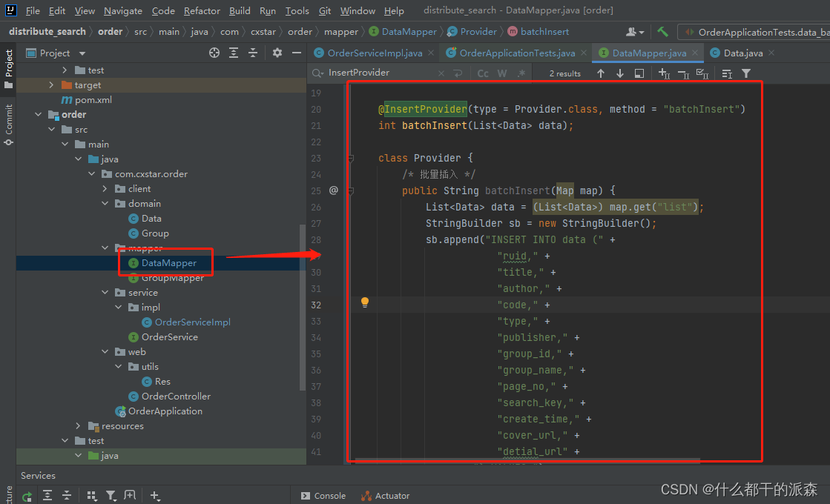Click the distribute_search breadcrumb
The width and height of the screenshot is (830, 504).
(x=47, y=32)
